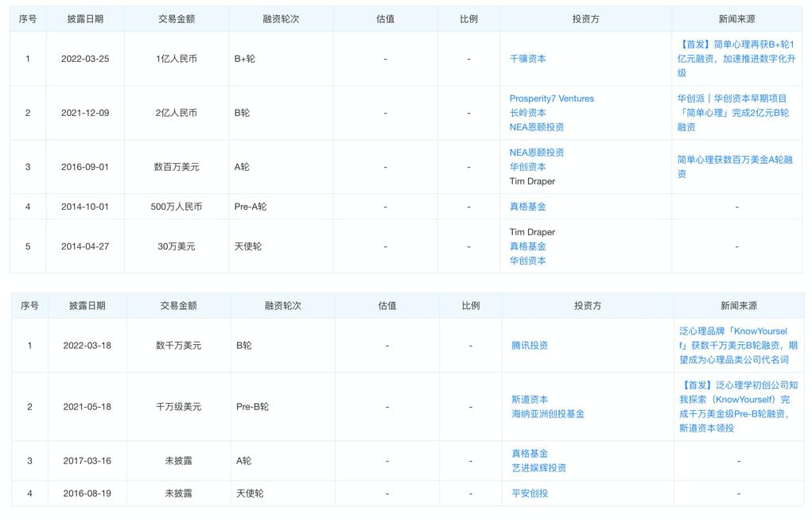Open the 平安创投 investor link

click(530, 494)
